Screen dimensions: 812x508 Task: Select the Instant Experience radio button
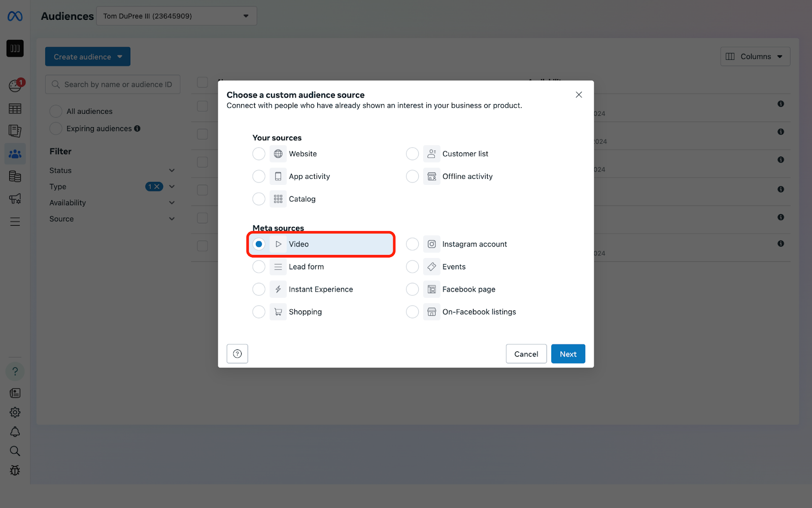point(259,290)
